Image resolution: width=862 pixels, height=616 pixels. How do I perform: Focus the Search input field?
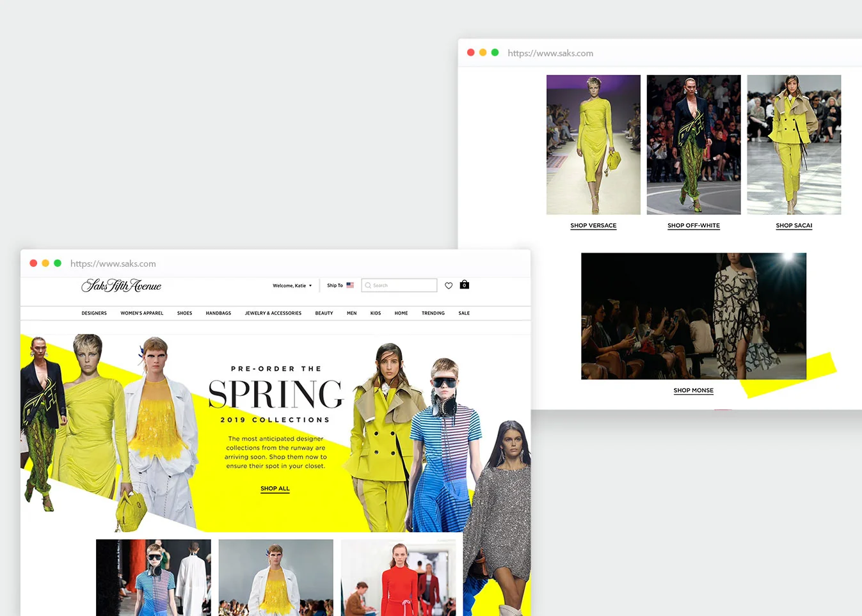coord(399,285)
